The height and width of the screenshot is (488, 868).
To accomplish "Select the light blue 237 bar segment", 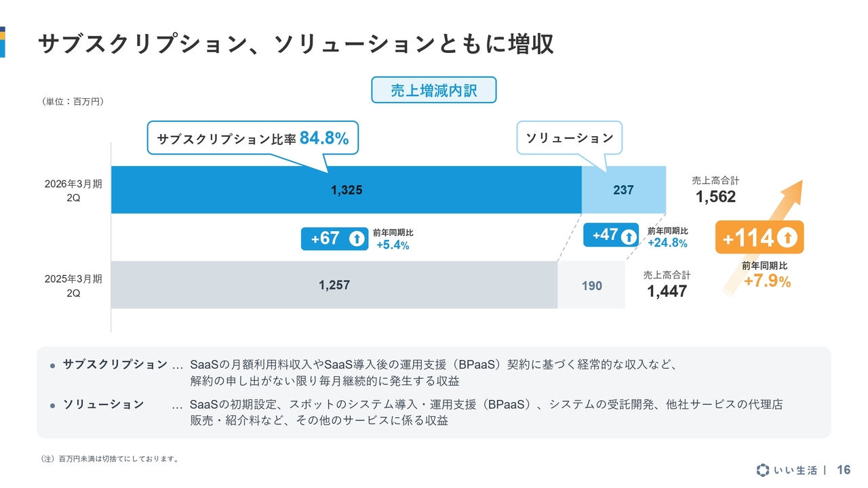I will click(x=623, y=190).
